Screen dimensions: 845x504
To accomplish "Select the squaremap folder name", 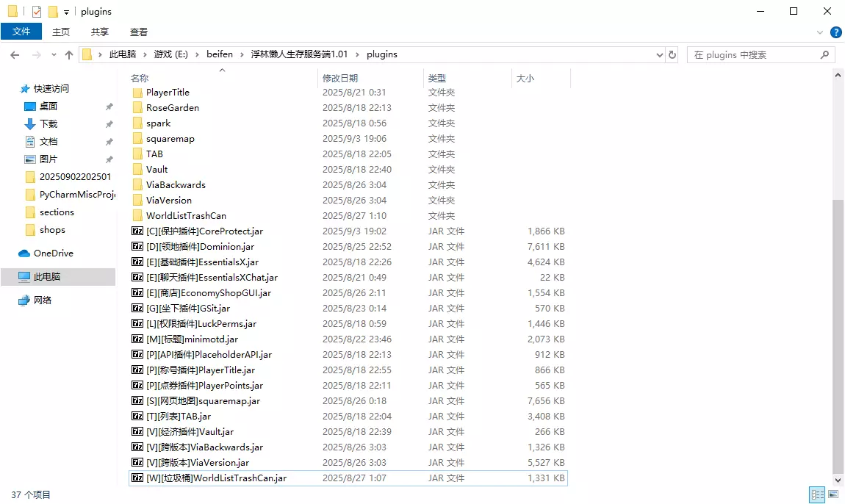I will [170, 139].
